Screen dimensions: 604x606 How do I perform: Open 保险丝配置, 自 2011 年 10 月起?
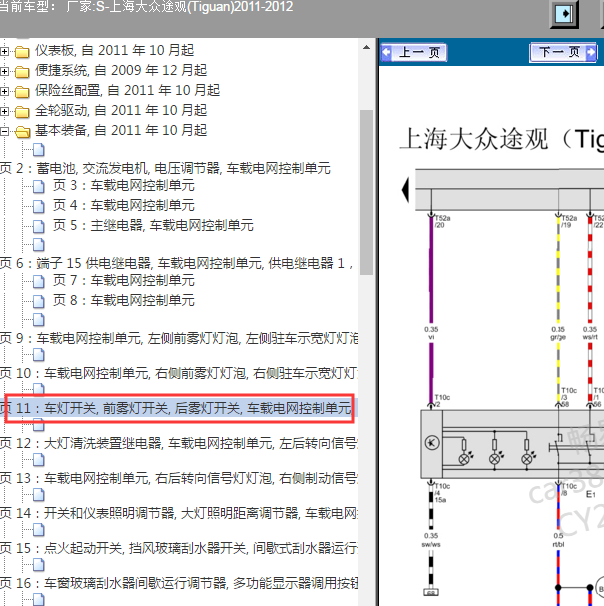[x=128, y=91]
